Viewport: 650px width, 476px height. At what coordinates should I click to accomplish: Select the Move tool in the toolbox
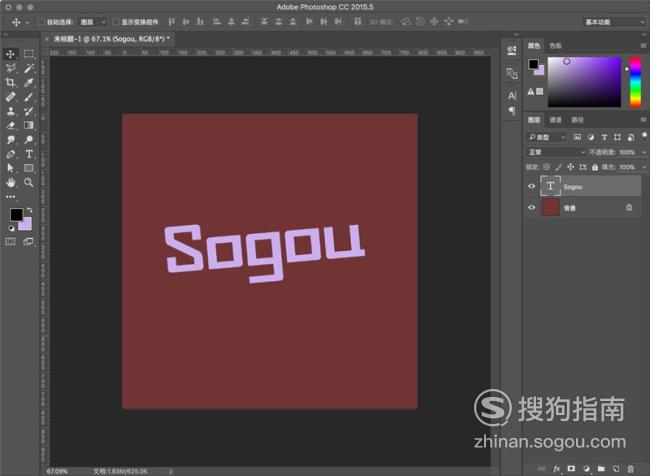(10, 54)
